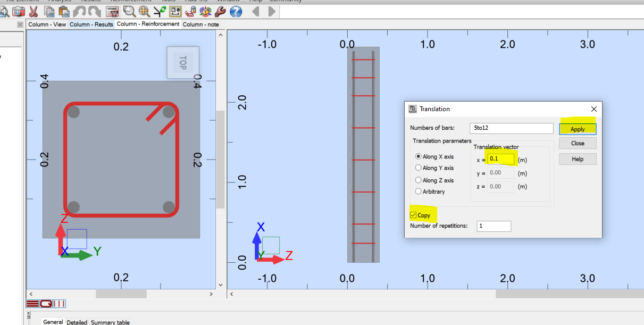Select the stirrup display icon at bottom left

[x=46, y=304]
